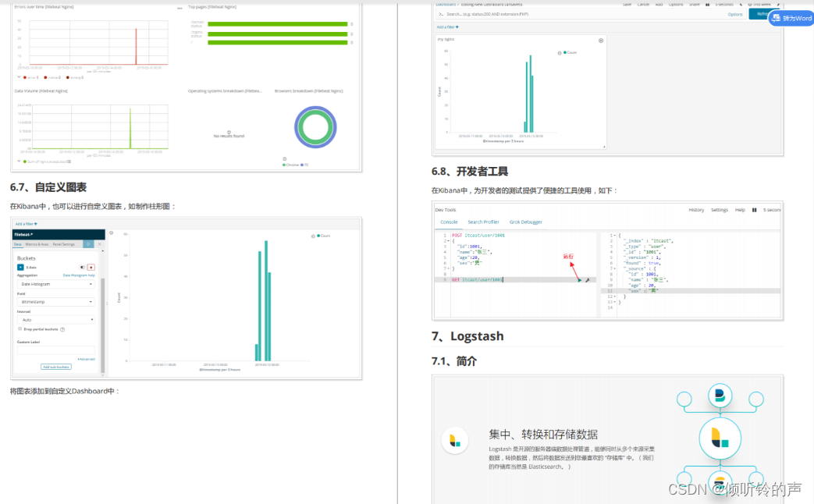Click the GET itcast/user/1001 request line
The height and width of the screenshot is (504, 814).
pyautogui.click(x=477, y=280)
